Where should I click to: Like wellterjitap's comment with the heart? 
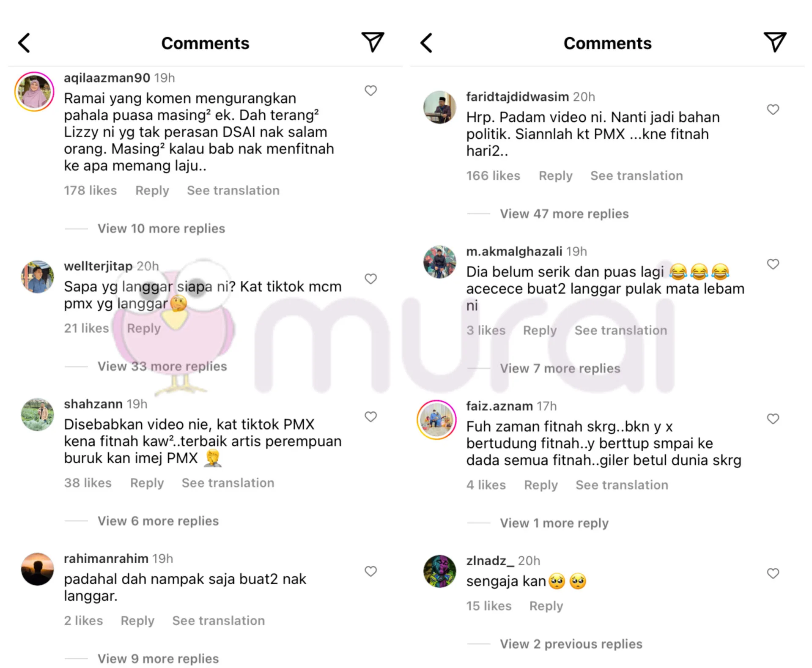(371, 279)
